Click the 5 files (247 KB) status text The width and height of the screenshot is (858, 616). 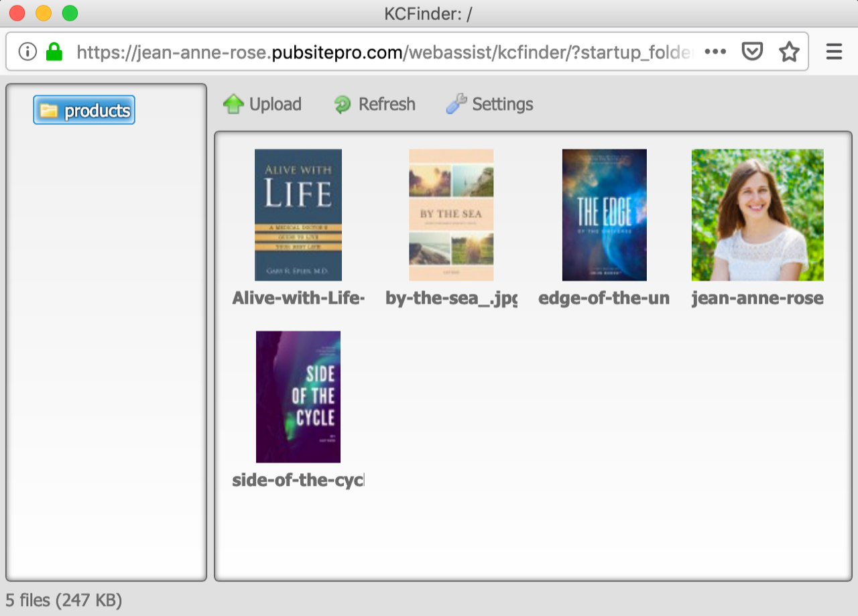pyautogui.click(x=64, y=600)
